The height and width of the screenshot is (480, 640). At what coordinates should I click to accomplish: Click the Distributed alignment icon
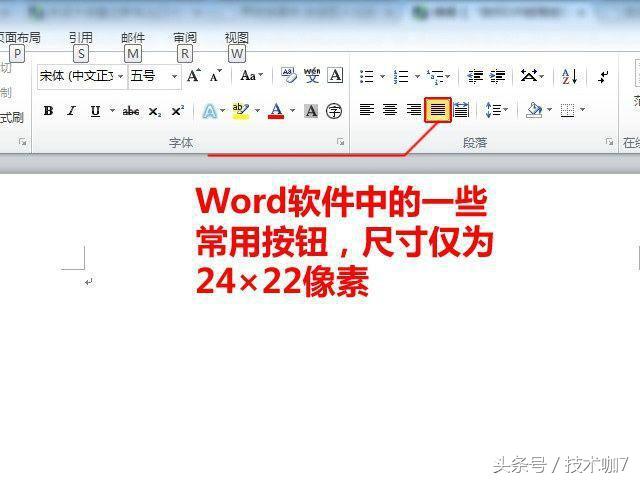[461, 110]
